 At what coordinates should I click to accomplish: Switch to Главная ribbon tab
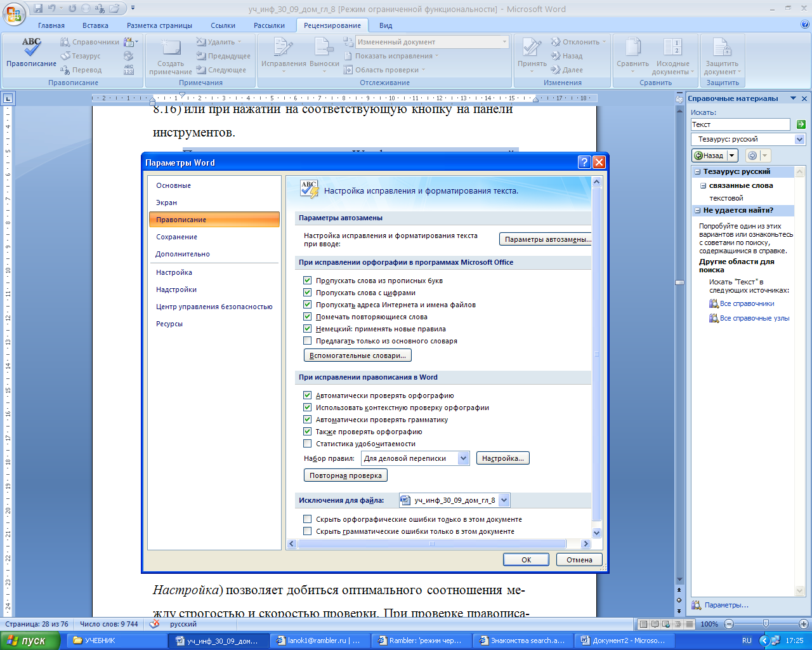pyautogui.click(x=51, y=25)
